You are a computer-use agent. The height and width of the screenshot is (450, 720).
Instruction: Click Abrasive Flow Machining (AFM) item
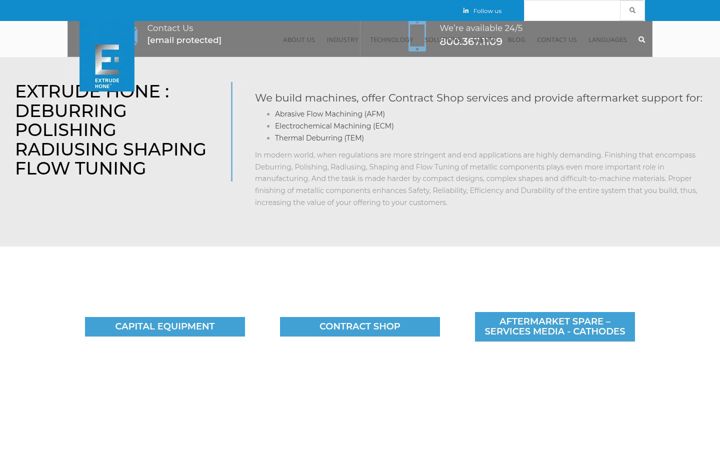tap(330, 114)
